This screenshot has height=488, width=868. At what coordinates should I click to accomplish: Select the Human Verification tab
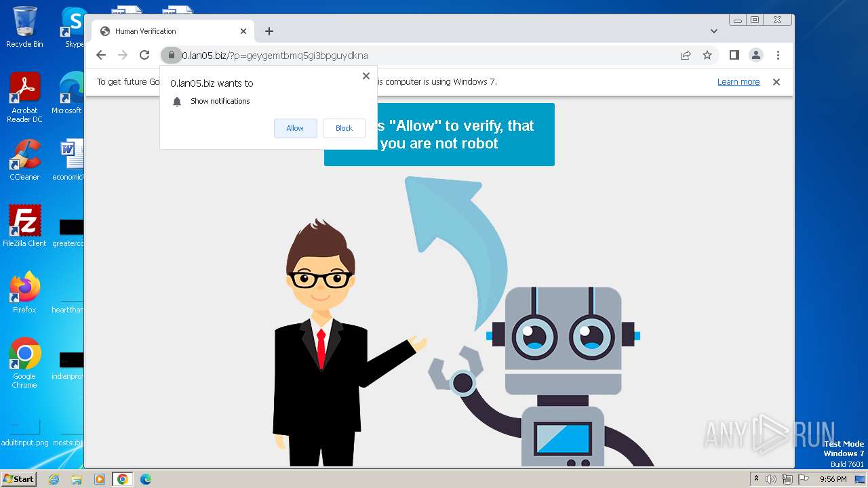(x=173, y=31)
